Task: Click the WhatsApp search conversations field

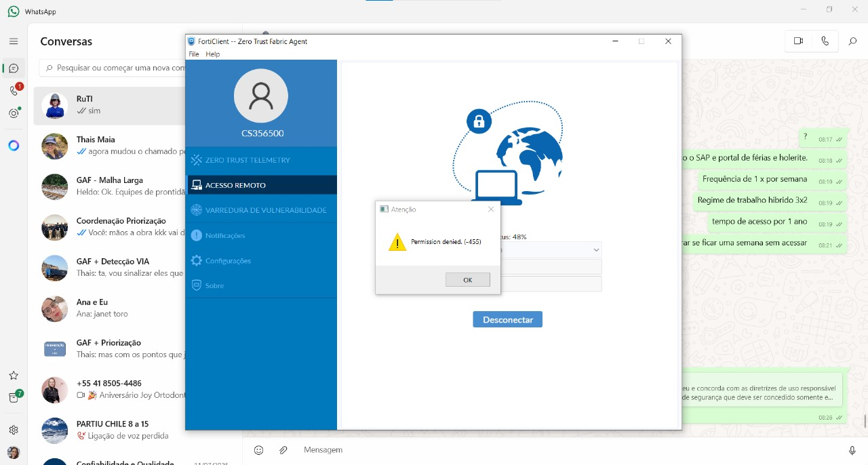Action: [113, 68]
